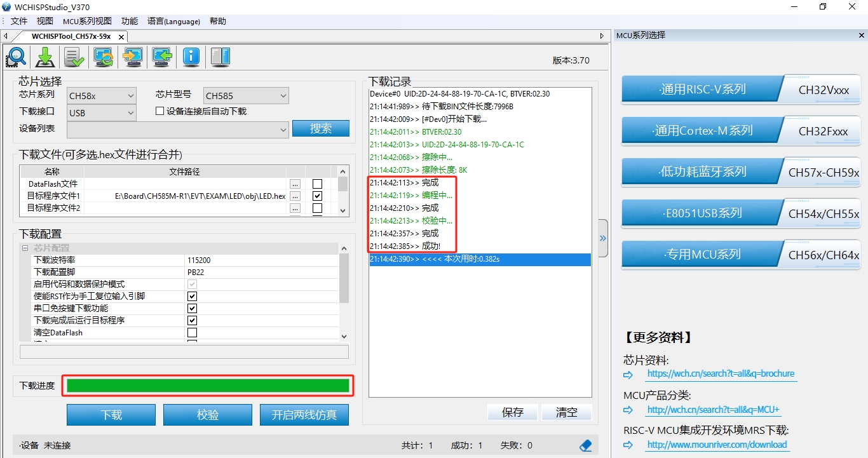The width and height of the screenshot is (868, 458).
Task: Click the verify document checkmark toolbar icon
Action: coord(74,57)
